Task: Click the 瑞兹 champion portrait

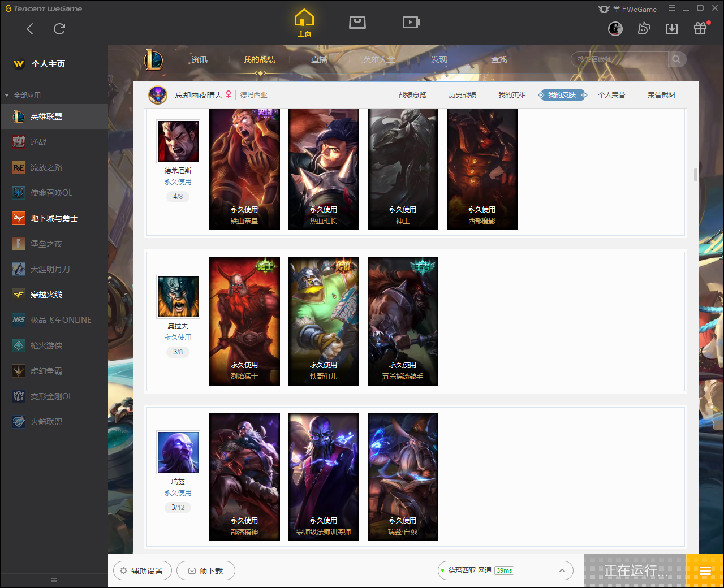Action: pos(178,452)
